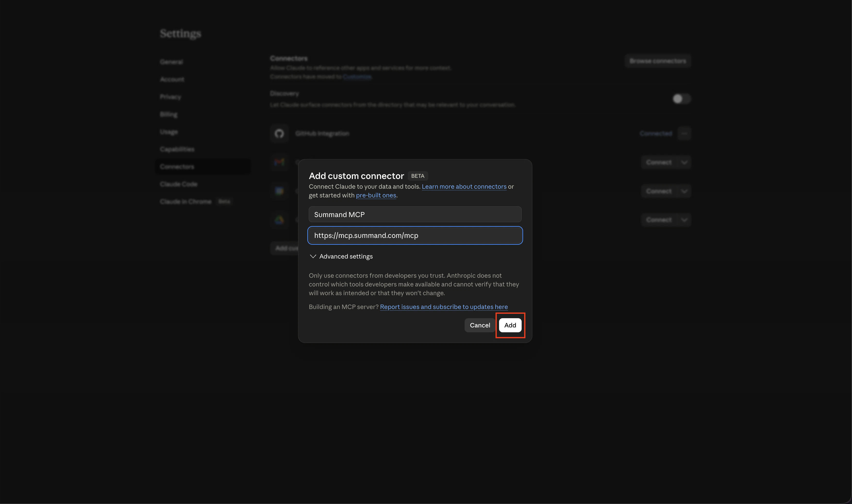Click Connect for the Gmail connector

coord(659,162)
